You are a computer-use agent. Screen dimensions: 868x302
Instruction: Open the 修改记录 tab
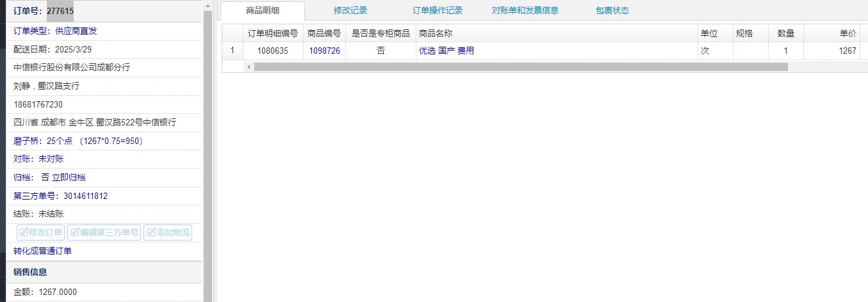(x=350, y=11)
